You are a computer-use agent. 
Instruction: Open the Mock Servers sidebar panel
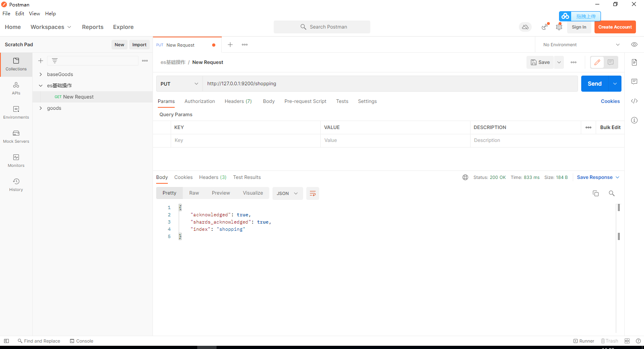tap(16, 137)
